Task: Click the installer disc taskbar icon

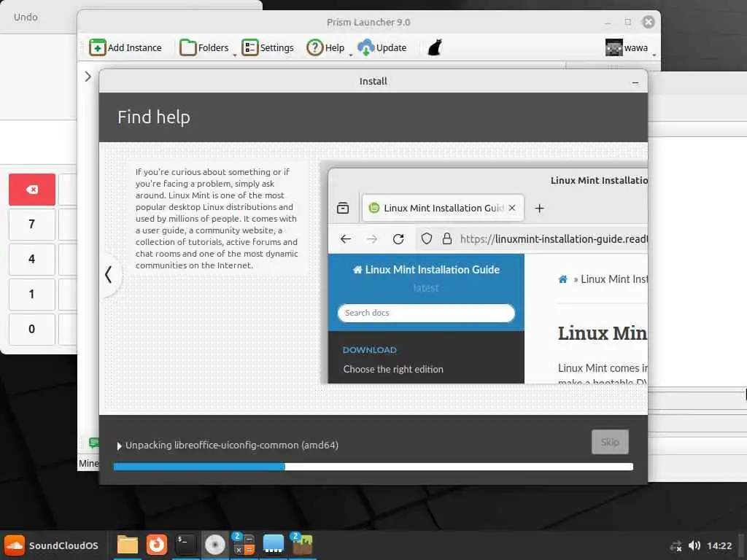Action: tap(215, 545)
